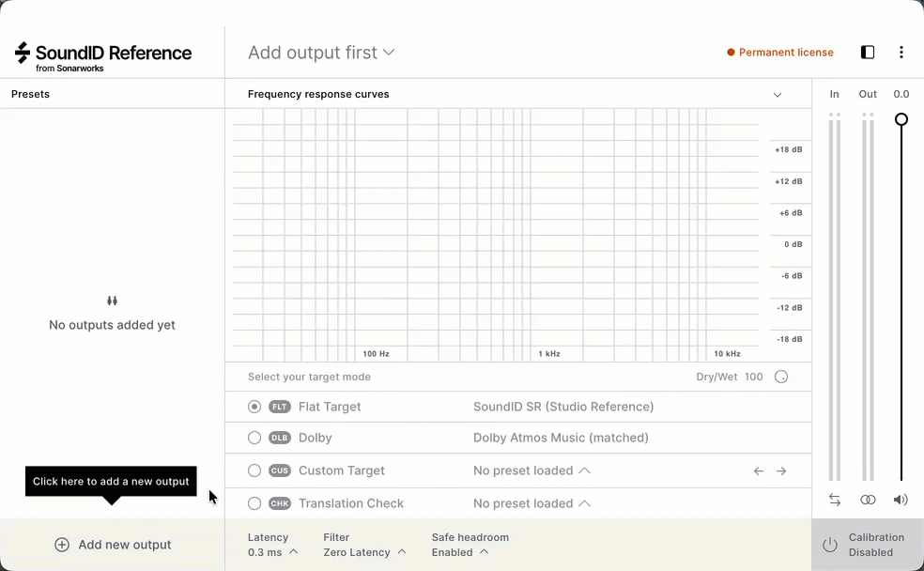
Task: Click the output volume slider handle
Action: point(901,119)
